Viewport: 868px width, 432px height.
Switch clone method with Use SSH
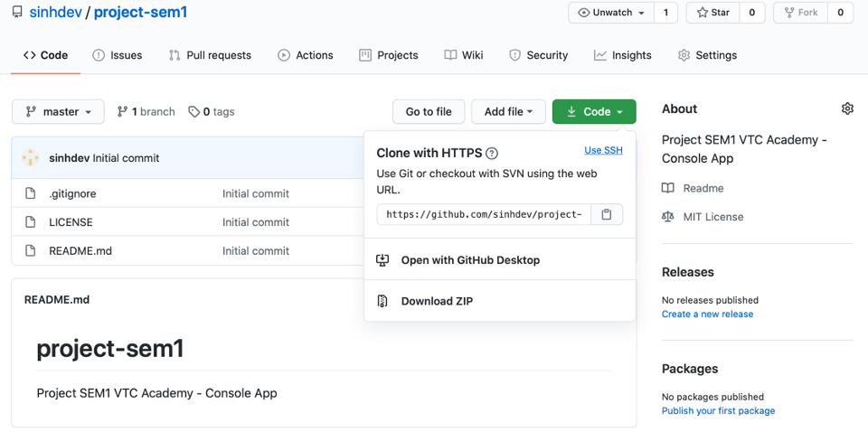603,150
